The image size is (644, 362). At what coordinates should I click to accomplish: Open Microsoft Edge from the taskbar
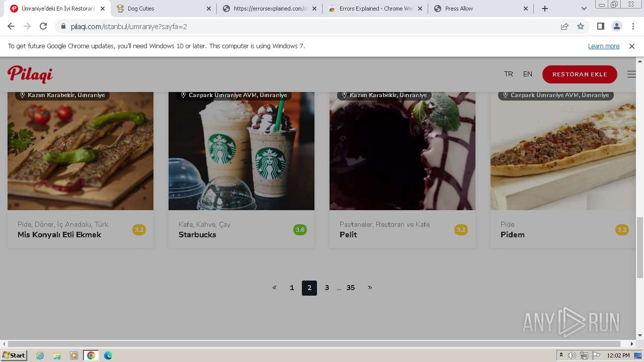108,355
